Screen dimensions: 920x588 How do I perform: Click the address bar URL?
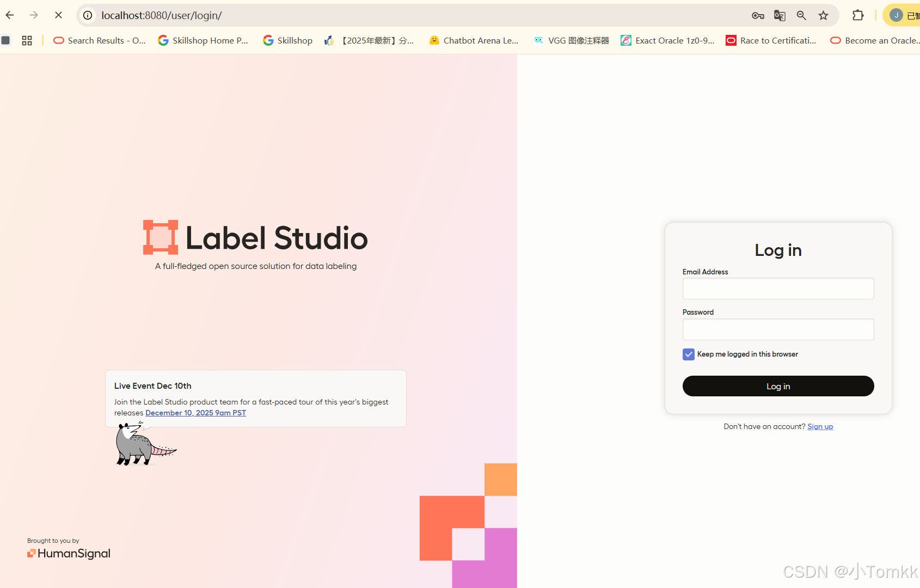[x=162, y=15]
